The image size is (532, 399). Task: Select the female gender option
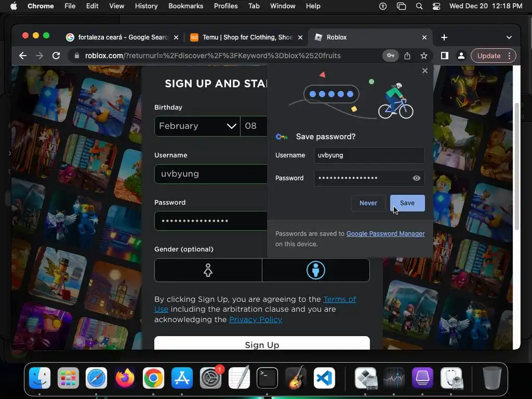pos(208,270)
